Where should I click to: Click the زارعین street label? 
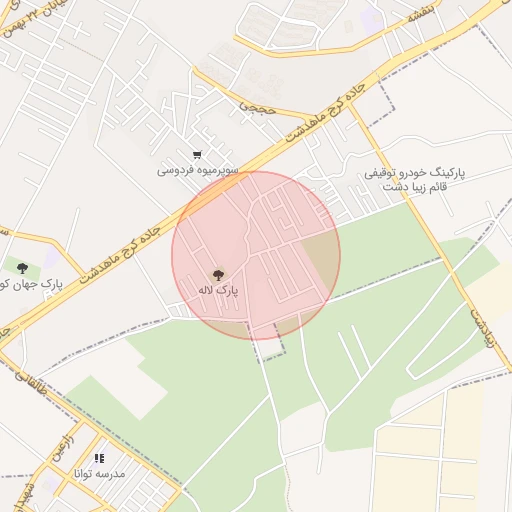coord(63,448)
